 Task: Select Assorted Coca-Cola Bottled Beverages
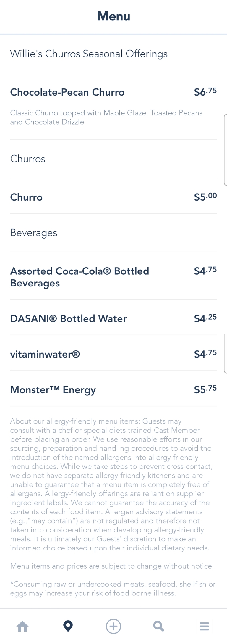point(80,277)
